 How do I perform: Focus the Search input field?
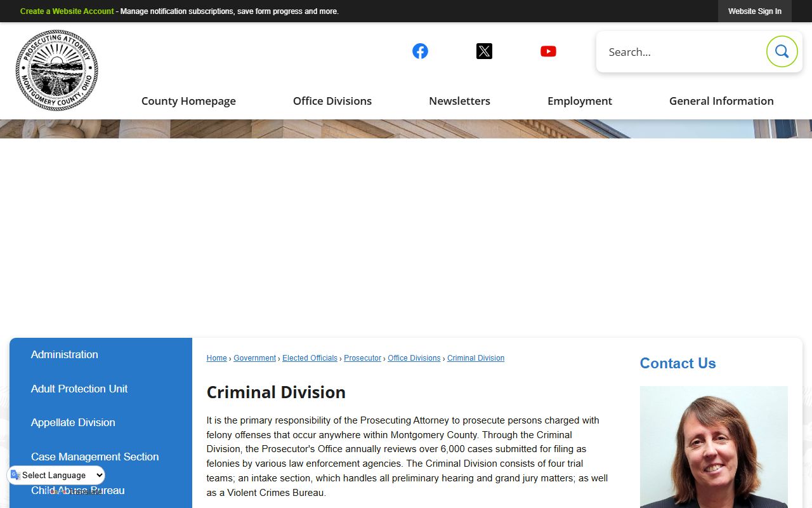682,52
